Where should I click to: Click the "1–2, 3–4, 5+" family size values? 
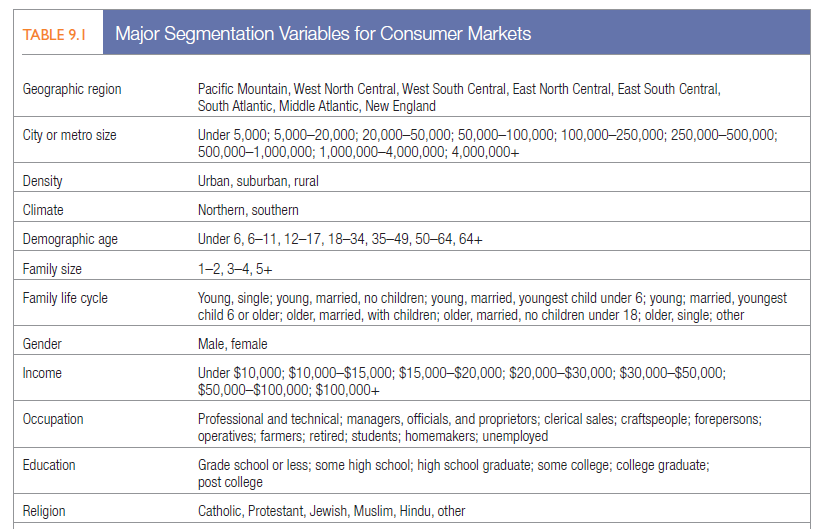pos(237,269)
